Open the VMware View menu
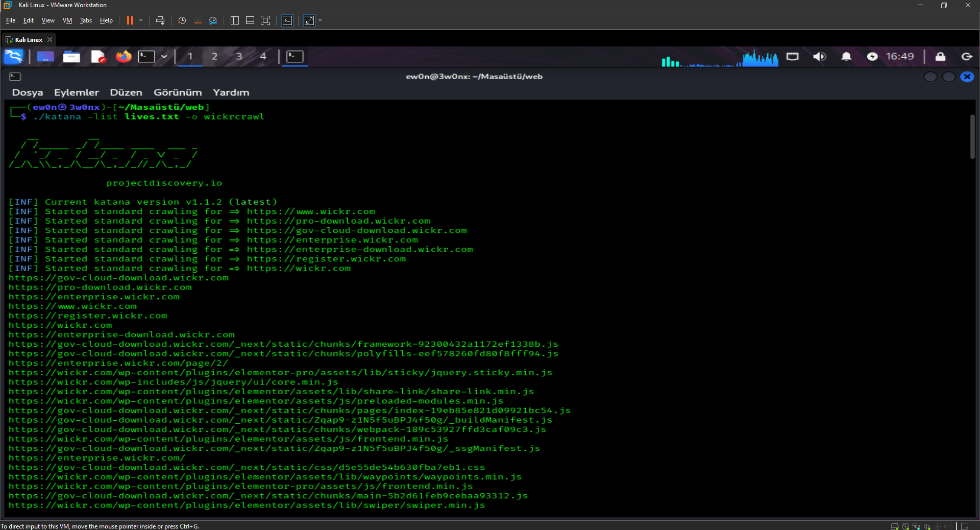Viewport: 980px width, 530px height. coord(48,20)
